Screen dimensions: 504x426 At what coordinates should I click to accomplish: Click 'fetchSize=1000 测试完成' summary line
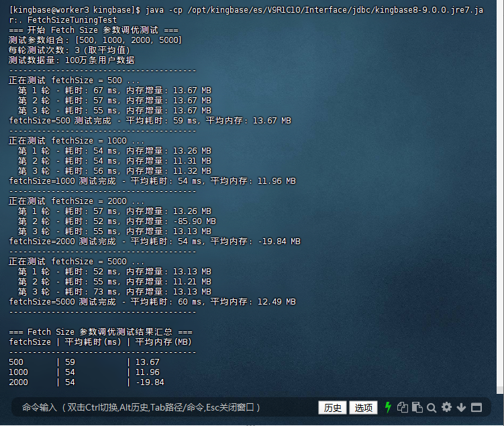tap(152, 181)
